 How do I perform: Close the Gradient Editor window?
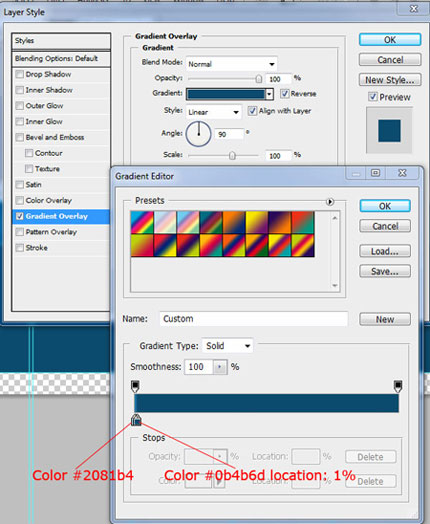(402, 173)
